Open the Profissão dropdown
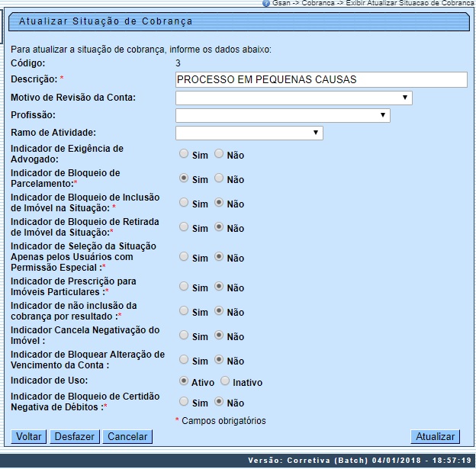Image resolution: width=476 pixels, height=469 pixels. pos(282,115)
